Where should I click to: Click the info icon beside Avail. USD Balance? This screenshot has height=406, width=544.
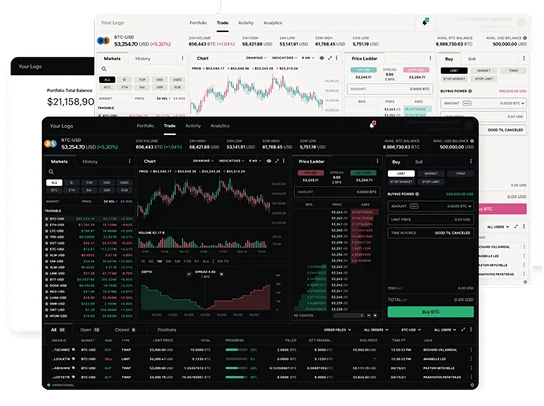472,141
